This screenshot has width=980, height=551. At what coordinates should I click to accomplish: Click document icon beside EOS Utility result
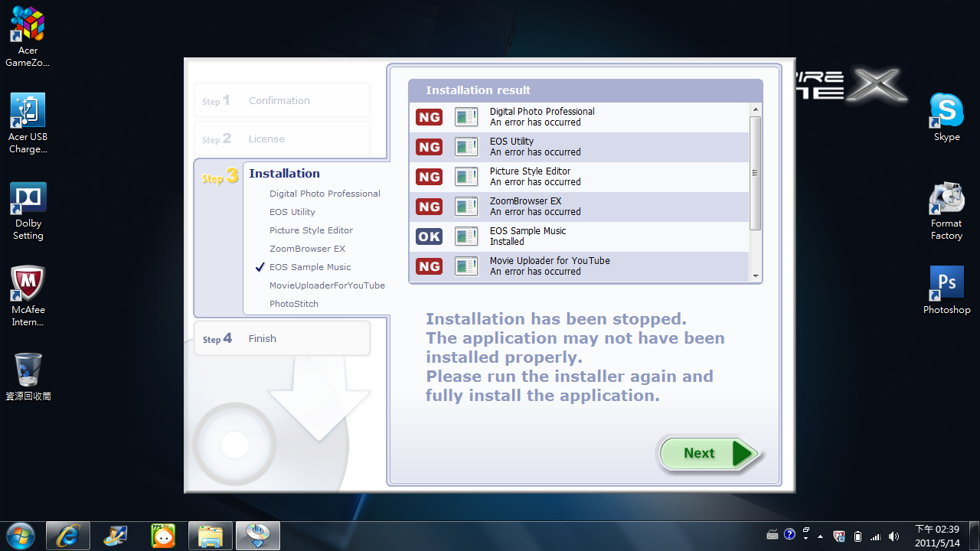click(466, 147)
